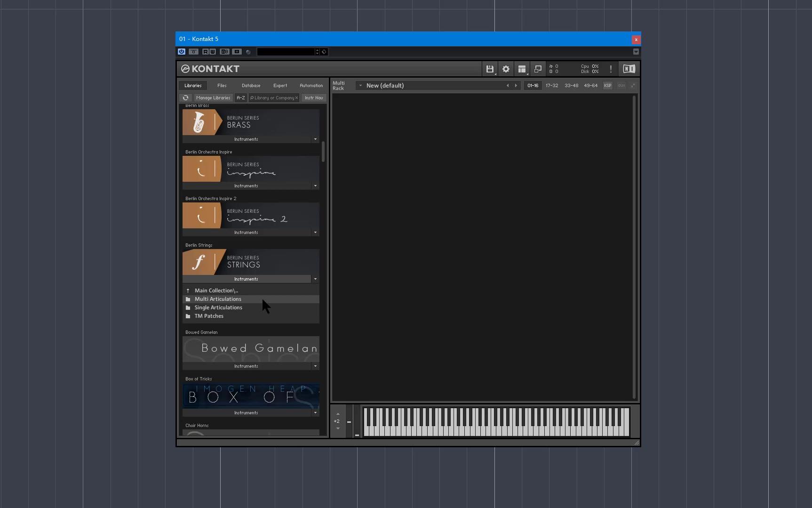The width and height of the screenshot is (812, 508).
Task: Open the preset name field in host bar
Action: [x=286, y=52]
